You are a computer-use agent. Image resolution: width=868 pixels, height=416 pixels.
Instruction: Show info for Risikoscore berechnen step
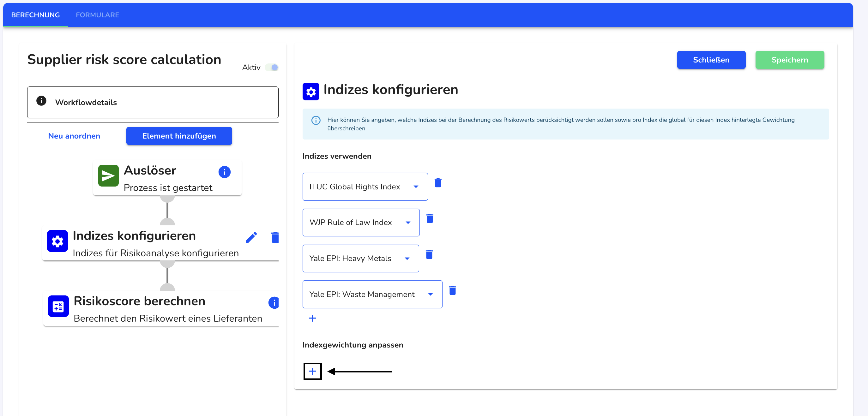click(x=274, y=303)
